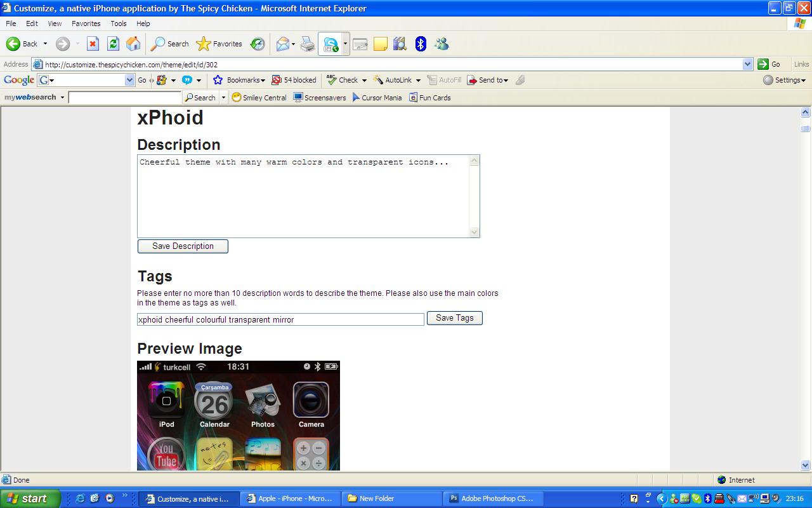Open Fun Cards
812x508 pixels.
pos(429,98)
